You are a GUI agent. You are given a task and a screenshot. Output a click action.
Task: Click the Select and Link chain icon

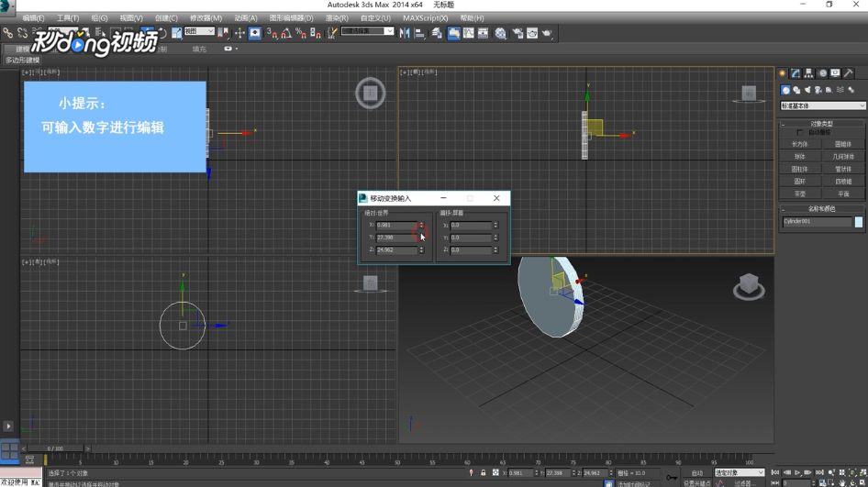pyautogui.click(x=7, y=33)
